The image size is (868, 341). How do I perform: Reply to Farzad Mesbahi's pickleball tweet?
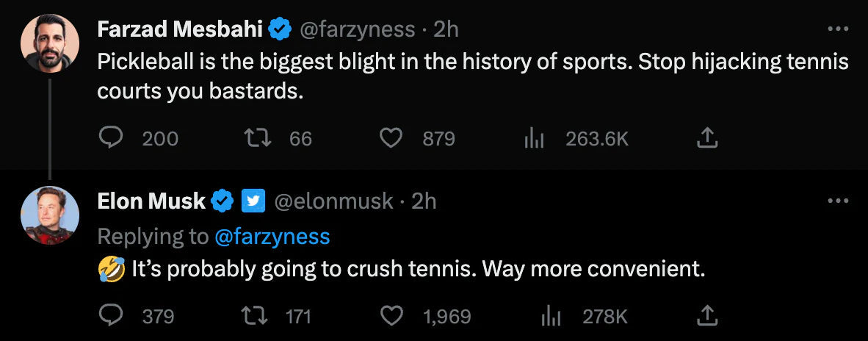coord(109,138)
